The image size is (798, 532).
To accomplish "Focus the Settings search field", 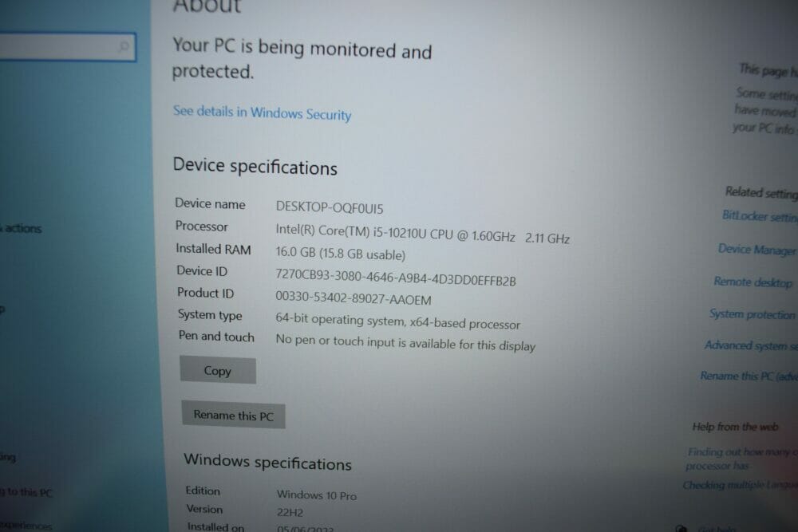I will 67,47.
